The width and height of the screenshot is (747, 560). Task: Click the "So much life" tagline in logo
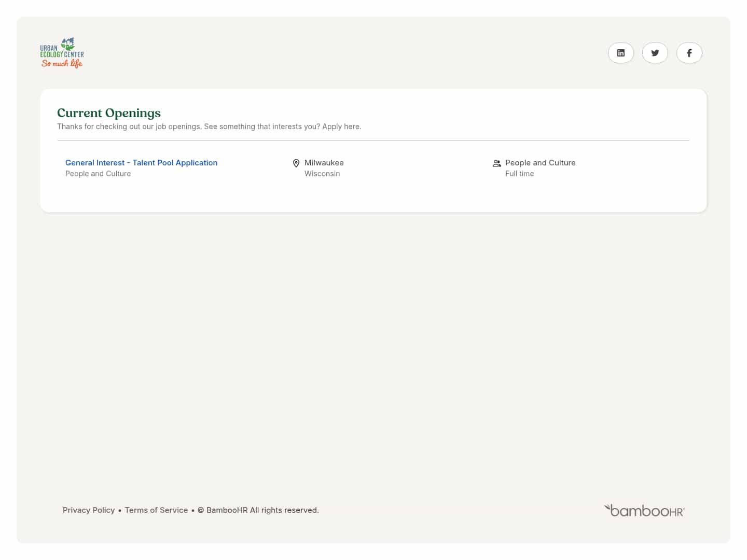click(62, 64)
